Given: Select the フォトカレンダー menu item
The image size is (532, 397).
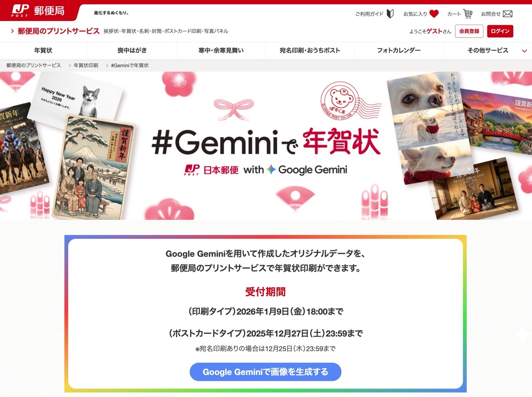Looking at the screenshot, I should (399, 50).
